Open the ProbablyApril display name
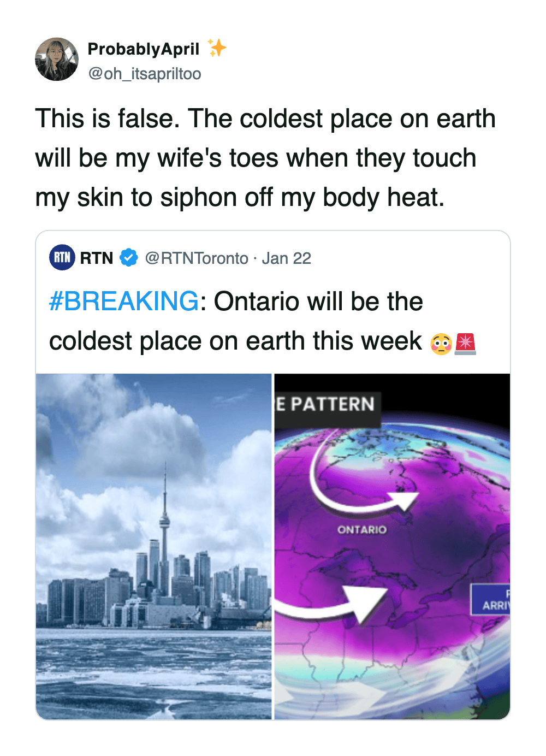 click(144, 49)
